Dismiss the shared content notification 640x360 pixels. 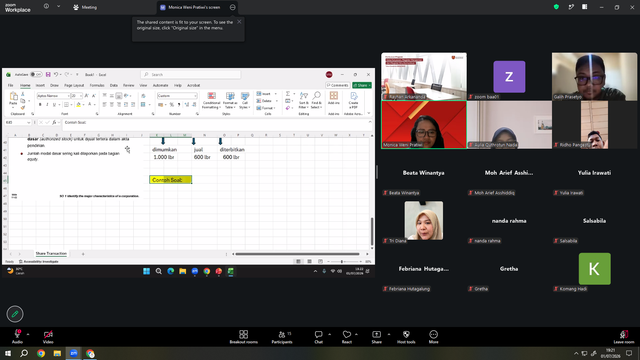[239, 22]
